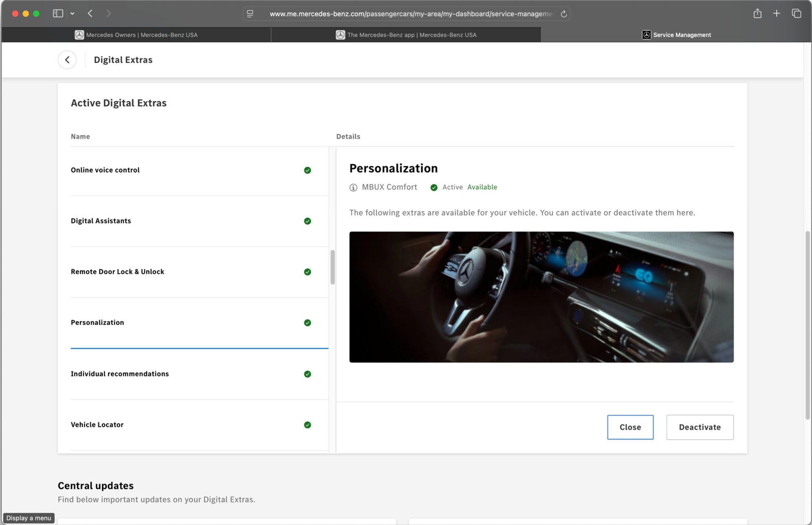Switch to The Mercedes-Benz app tab
This screenshot has width=812, height=525.
(x=406, y=35)
